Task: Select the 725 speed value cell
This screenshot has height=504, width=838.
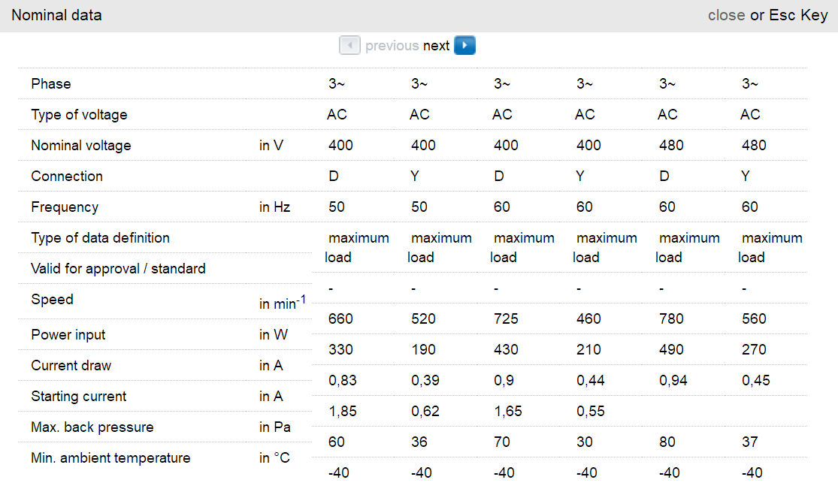Action: pyautogui.click(x=506, y=319)
